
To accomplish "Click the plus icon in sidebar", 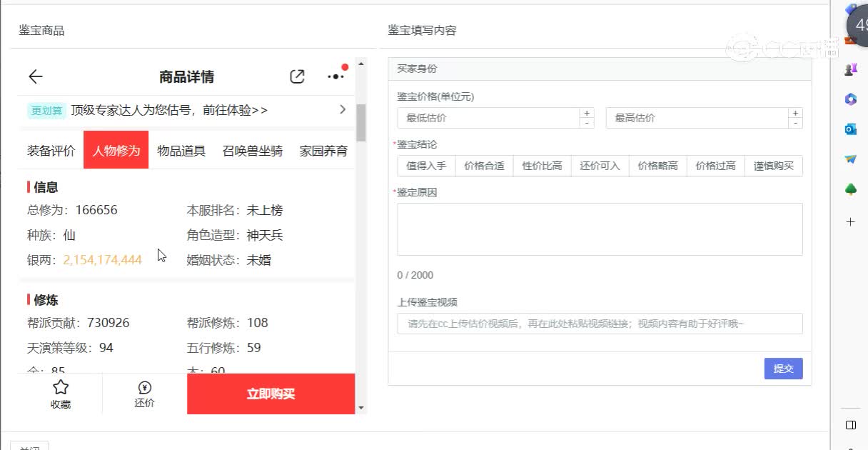I will (x=850, y=222).
